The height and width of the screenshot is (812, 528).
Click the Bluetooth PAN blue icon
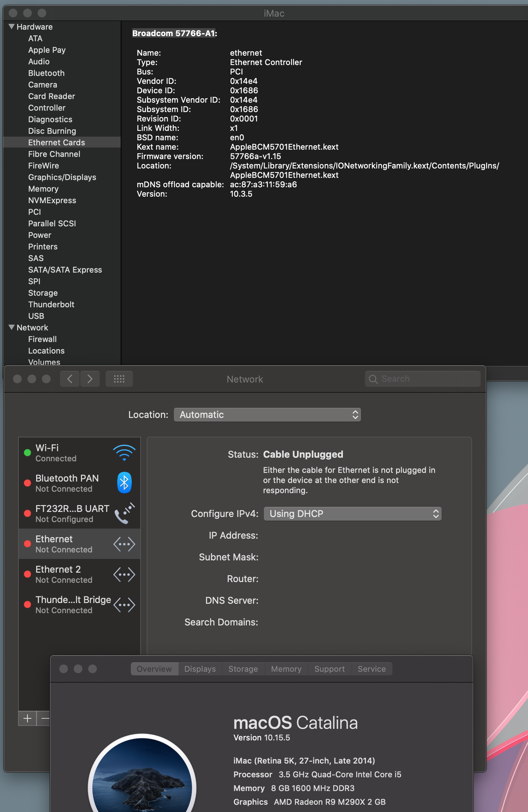pyautogui.click(x=124, y=483)
